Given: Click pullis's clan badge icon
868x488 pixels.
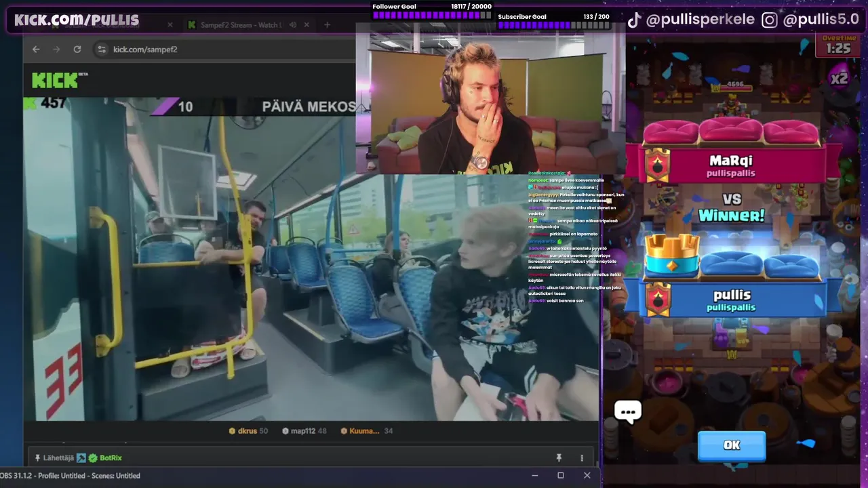Looking at the screenshot, I should click(x=658, y=300).
